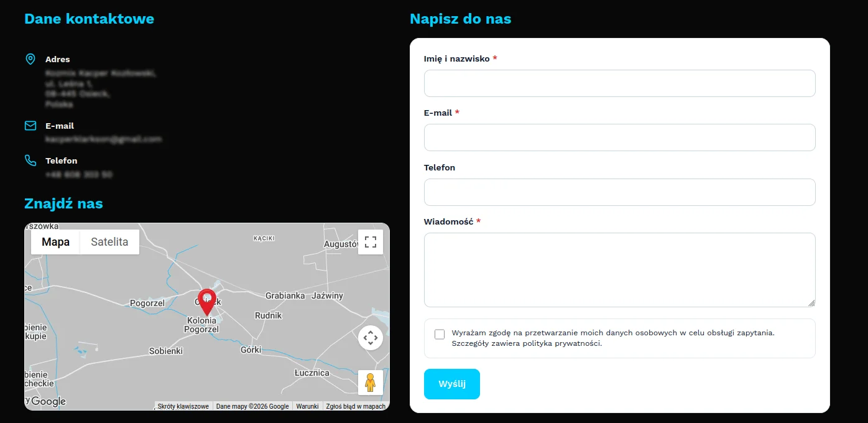
Task: Click the Sobienki label on the map
Action: click(166, 351)
